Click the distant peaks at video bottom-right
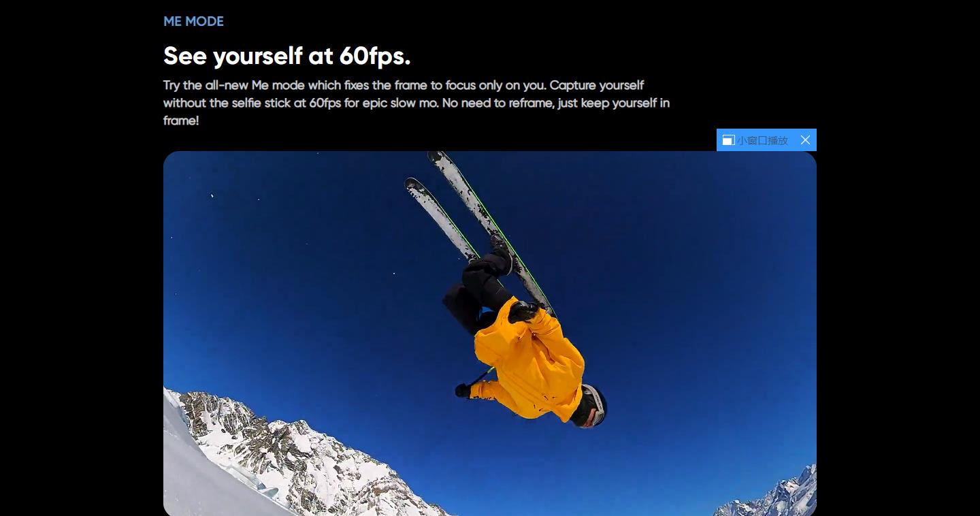 [772, 496]
